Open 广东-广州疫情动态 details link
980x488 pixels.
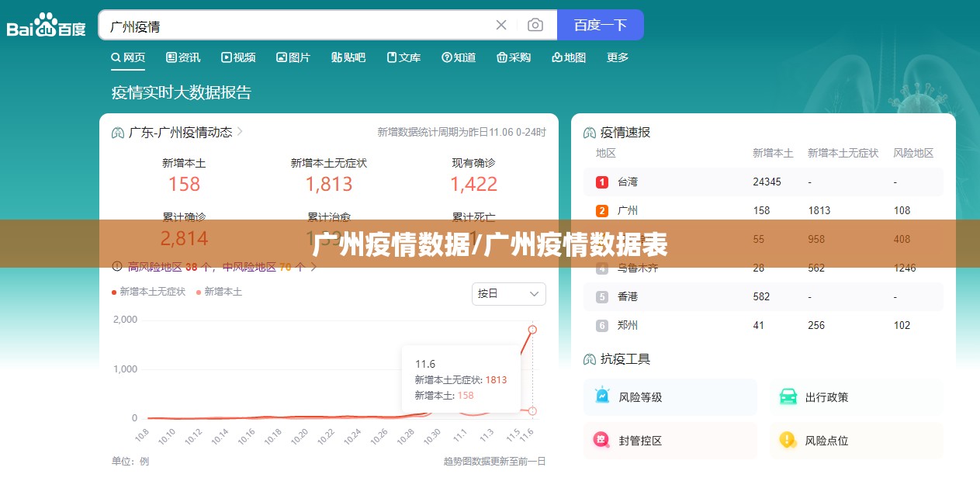tap(185, 133)
